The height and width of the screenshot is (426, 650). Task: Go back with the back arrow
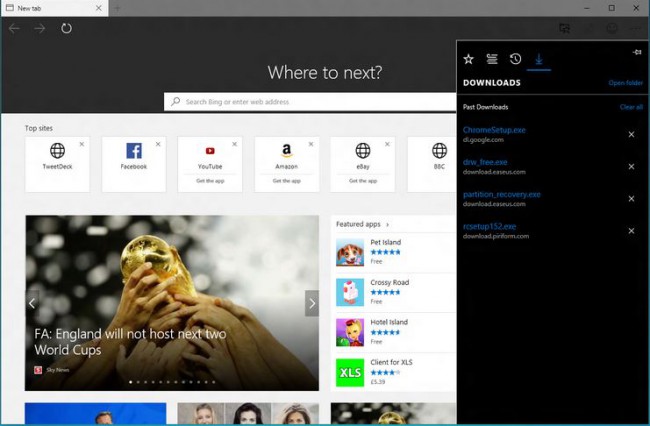pyautogui.click(x=14, y=28)
